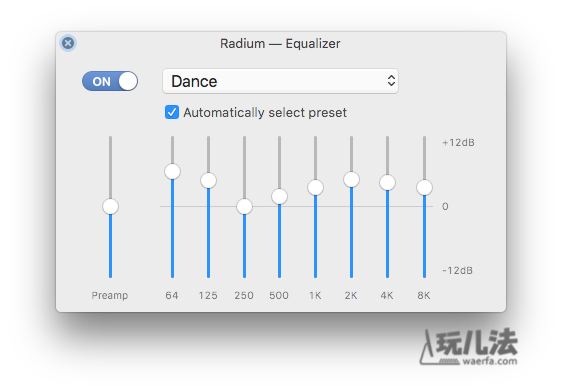
Task: Click the waerfa.com watermark logo
Action: coord(469,347)
